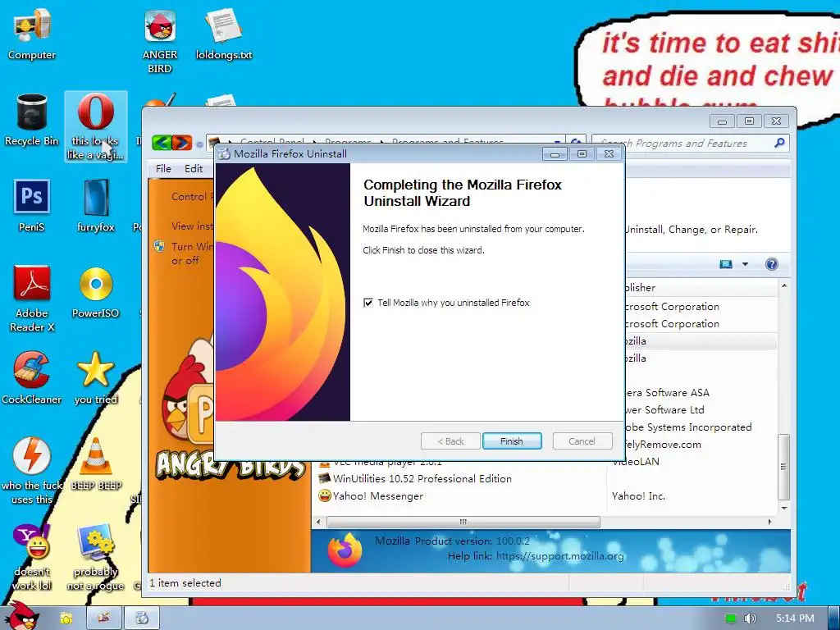Click the search magnifier in Programs and Features
Screen dimensions: 840x630
pyautogui.click(x=779, y=143)
